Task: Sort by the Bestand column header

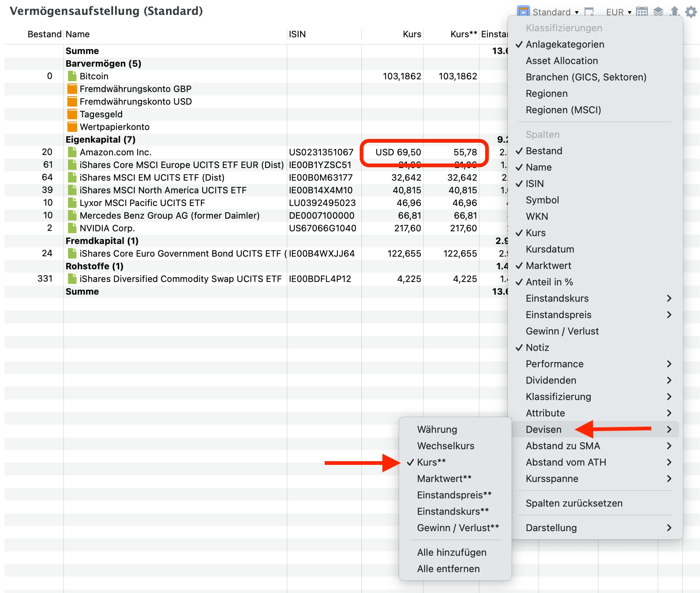Action: point(34,34)
